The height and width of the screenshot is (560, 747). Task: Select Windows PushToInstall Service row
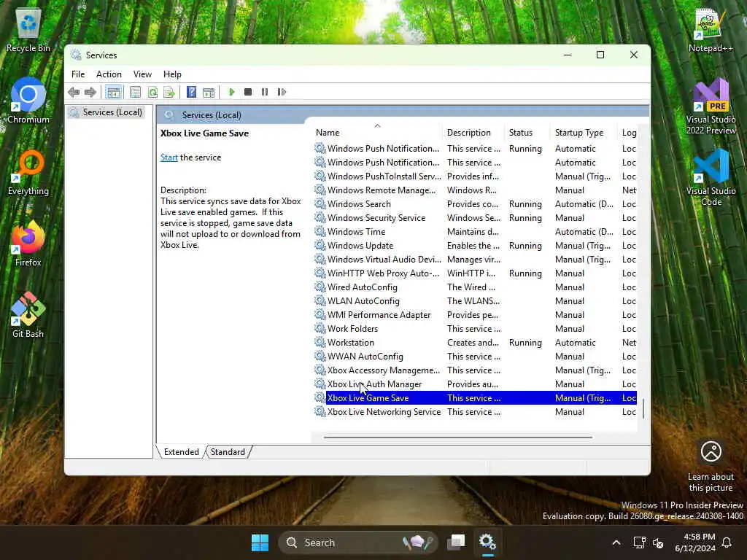point(475,176)
